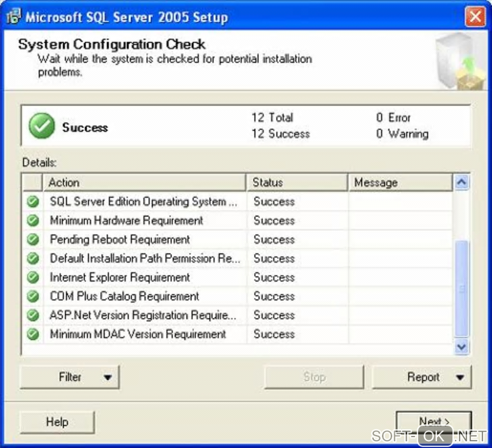
Task: Click the Success status of Internet Explorer Requirement
Action: point(274,277)
